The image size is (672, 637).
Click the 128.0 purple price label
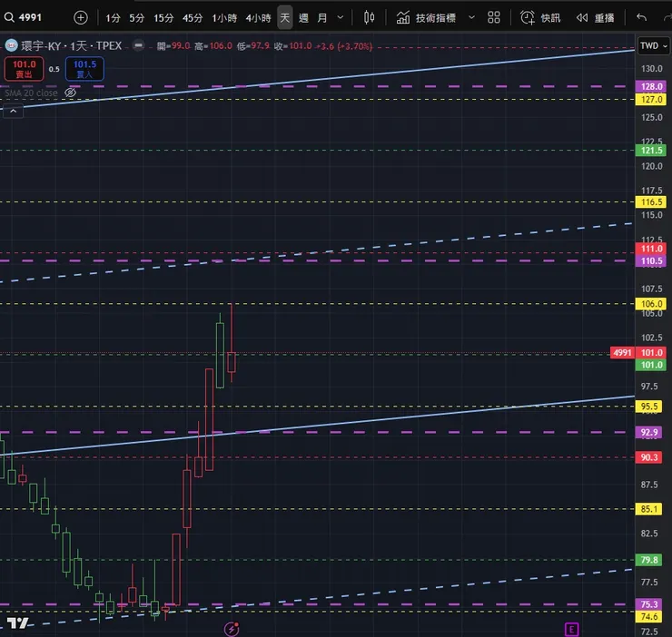coord(650,86)
